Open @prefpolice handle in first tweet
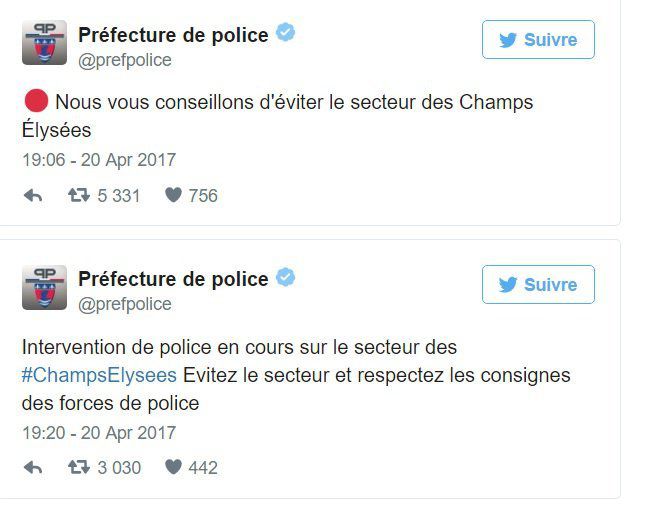Image resolution: width=666 pixels, height=506 pixels. pyautogui.click(x=125, y=60)
